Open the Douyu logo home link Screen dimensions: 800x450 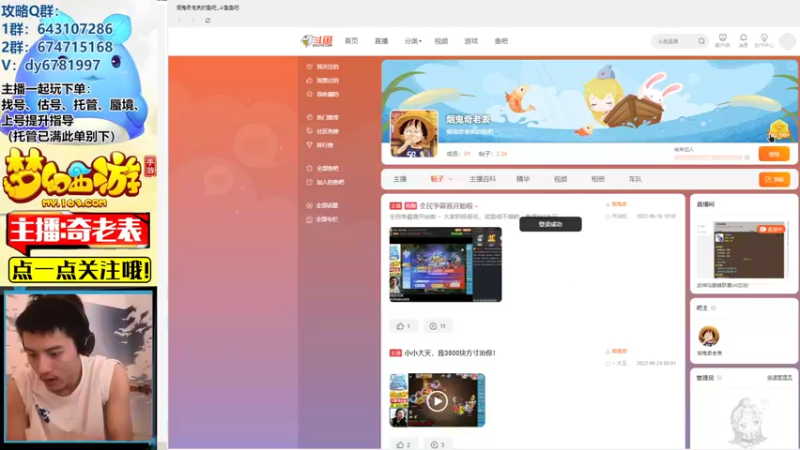coord(317,41)
